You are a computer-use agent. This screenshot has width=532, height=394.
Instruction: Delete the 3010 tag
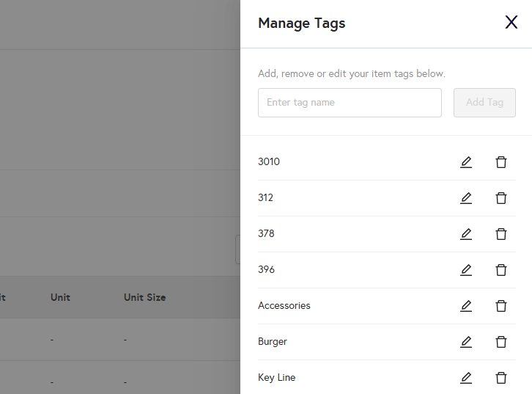pyautogui.click(x=501, y=162)
